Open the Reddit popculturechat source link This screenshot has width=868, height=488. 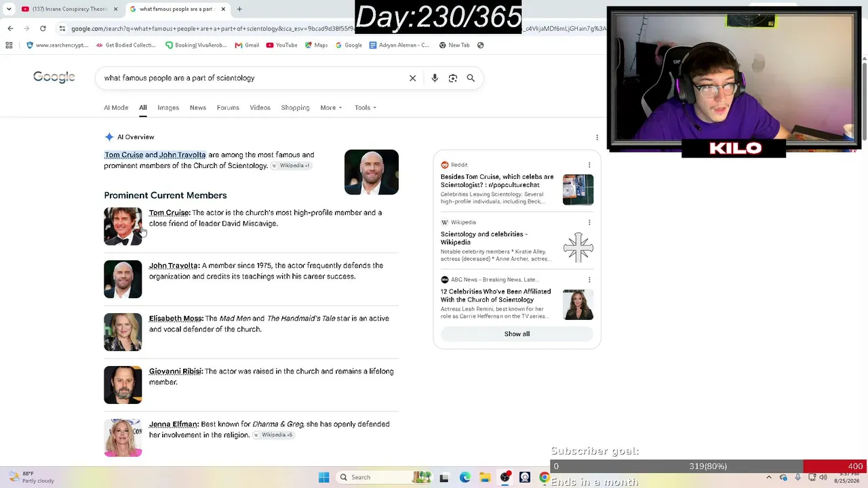pyautogui.click(x=497, y=180)
